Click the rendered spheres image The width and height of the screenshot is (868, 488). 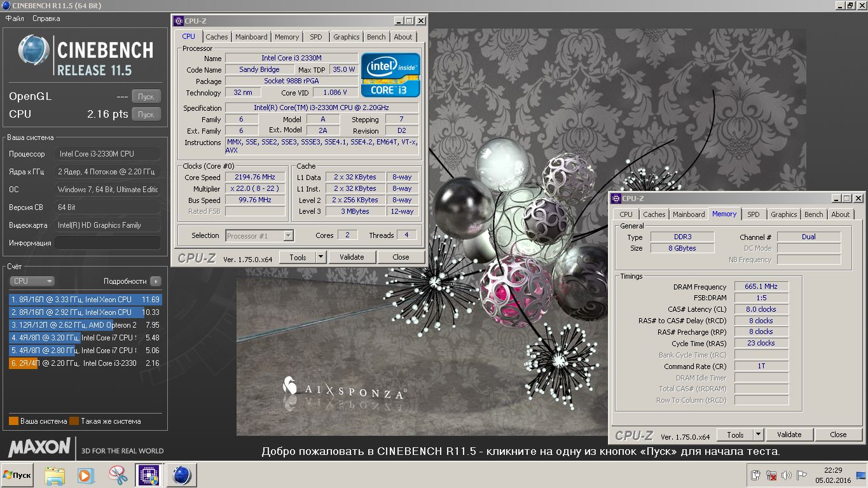click(521, 232)
